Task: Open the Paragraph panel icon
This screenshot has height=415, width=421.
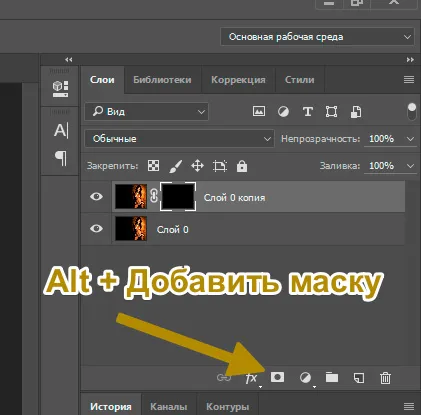Action: (61, 158)
